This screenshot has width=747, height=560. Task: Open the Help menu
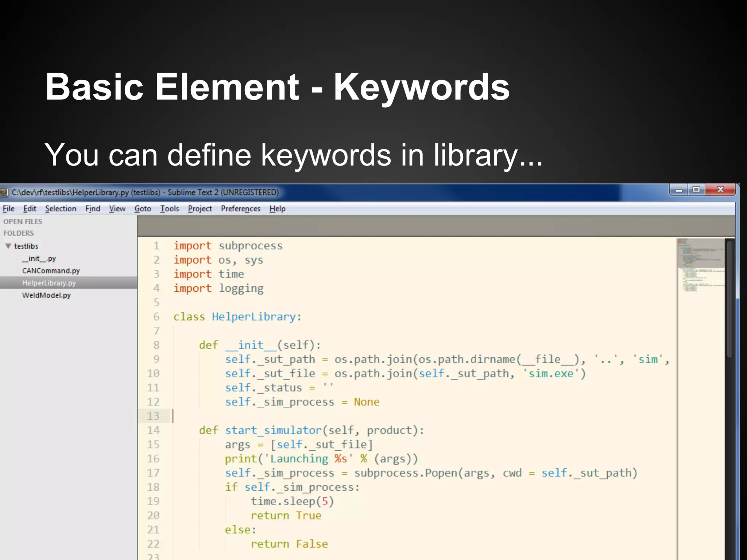coord(277,209)
